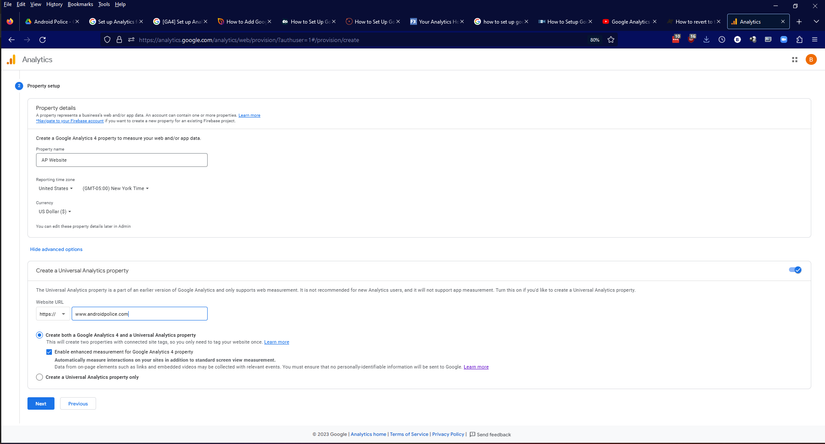Close the Set up Analytics tab

click(141, 22)
